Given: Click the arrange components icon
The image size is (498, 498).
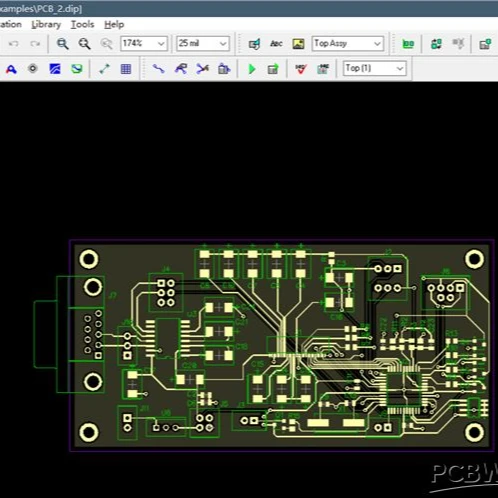Looking at the screenshot, I should click(x=436, y=44).
